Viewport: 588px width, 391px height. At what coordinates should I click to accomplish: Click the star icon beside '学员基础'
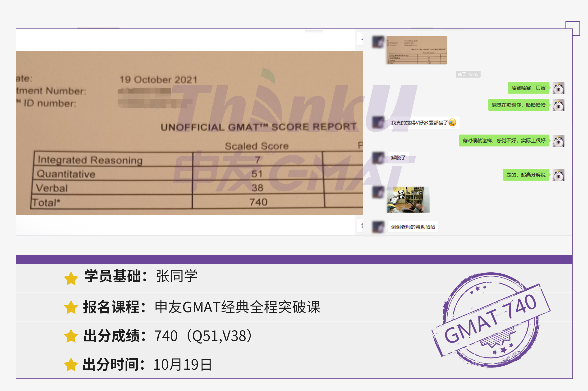(71, 278)
